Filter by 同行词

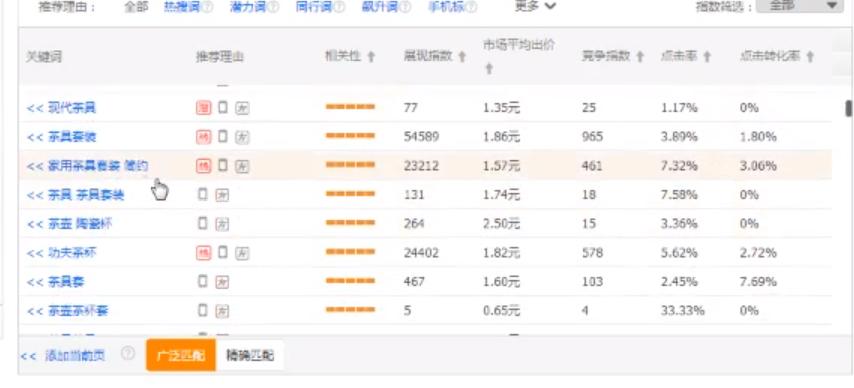pos(315,7)
